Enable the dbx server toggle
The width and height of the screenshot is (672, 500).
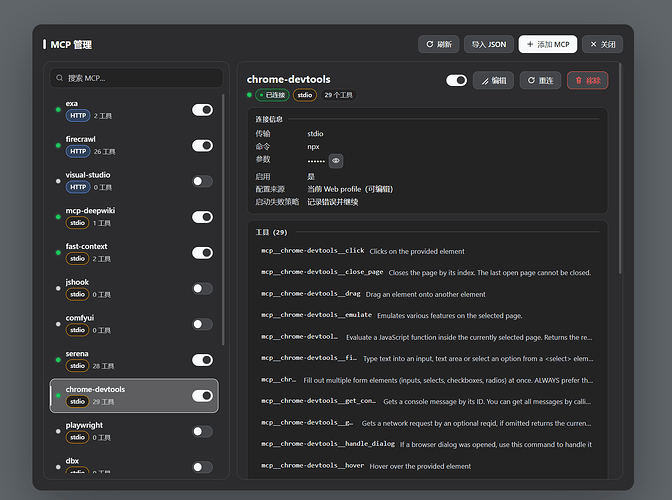tap(202, 467)
